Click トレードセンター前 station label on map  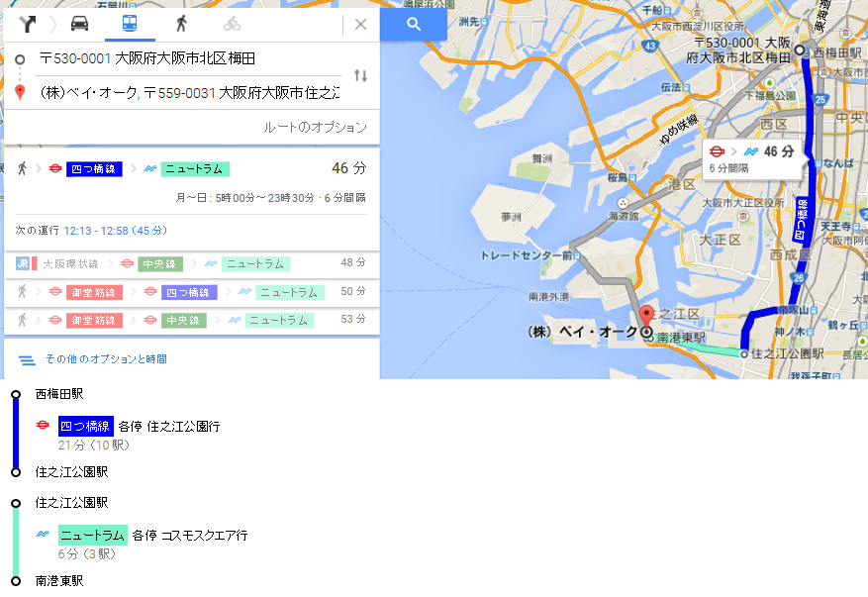click(526, 255)
